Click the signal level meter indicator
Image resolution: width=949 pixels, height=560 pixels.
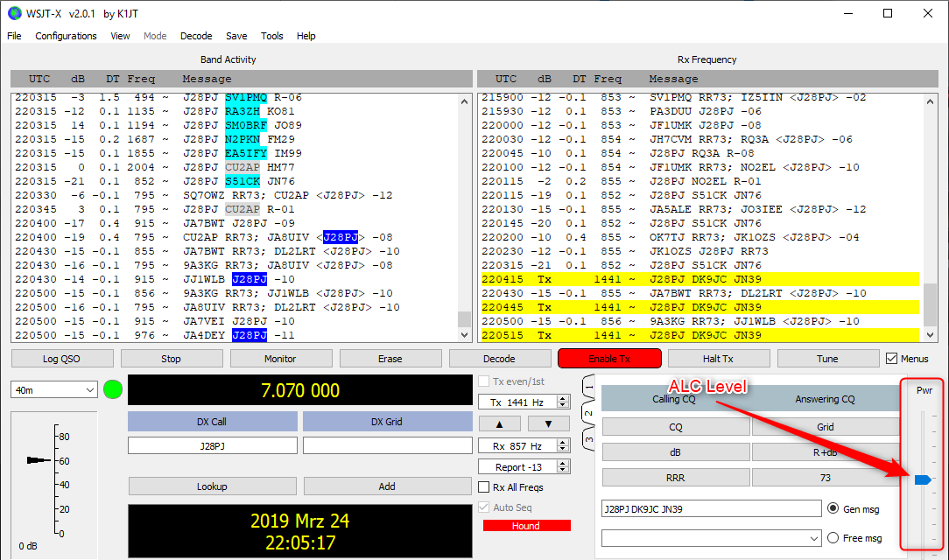coord(39,460)
